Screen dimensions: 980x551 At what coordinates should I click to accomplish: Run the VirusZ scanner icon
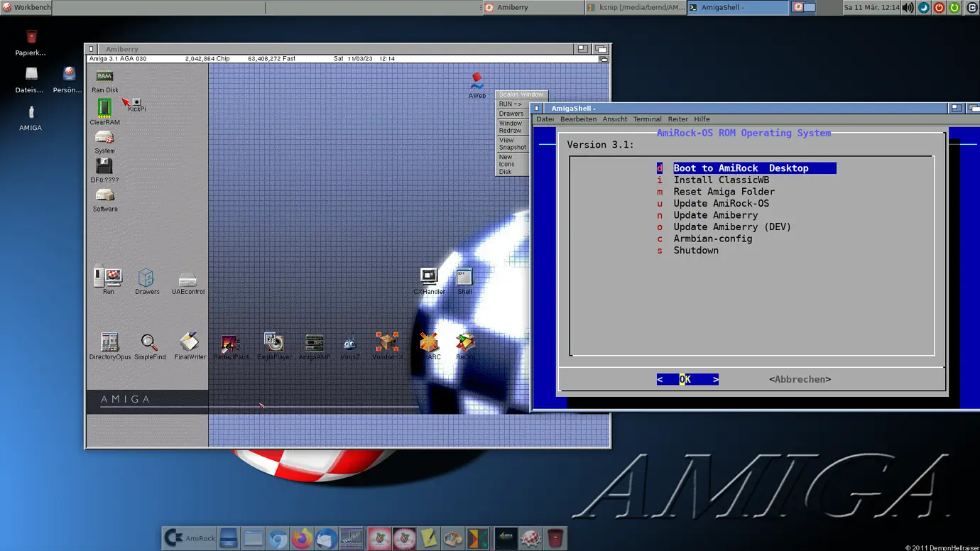349,344
